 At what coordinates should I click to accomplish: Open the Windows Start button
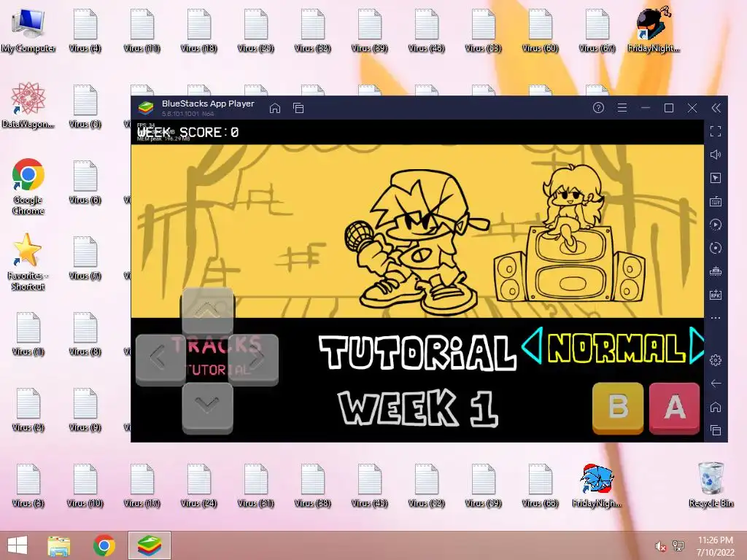tap(18, 545)
